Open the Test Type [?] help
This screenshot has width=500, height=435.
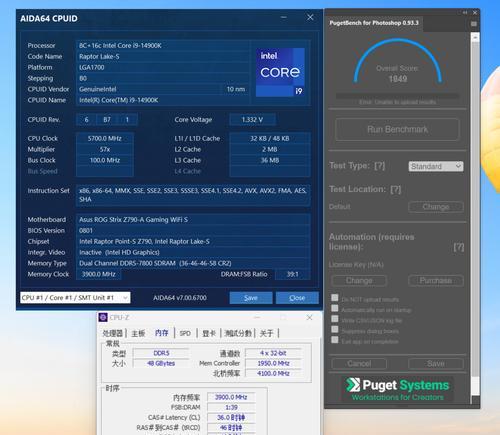coord(380,166)
